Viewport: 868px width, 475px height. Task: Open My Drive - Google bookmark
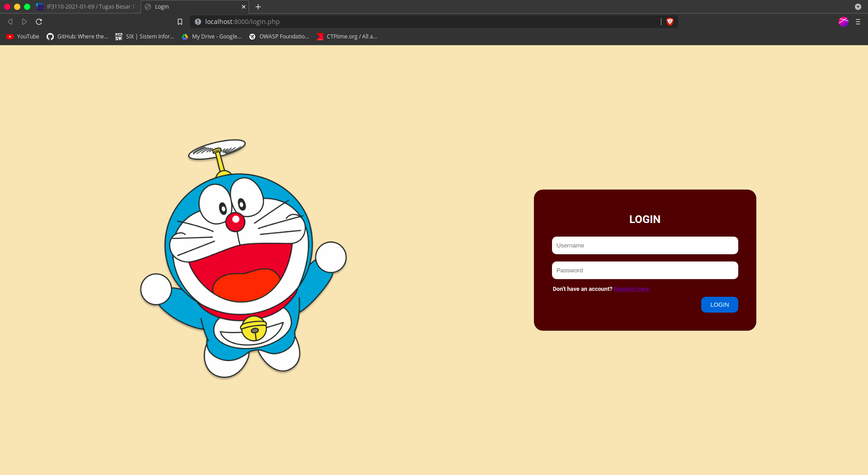point(212,37)
